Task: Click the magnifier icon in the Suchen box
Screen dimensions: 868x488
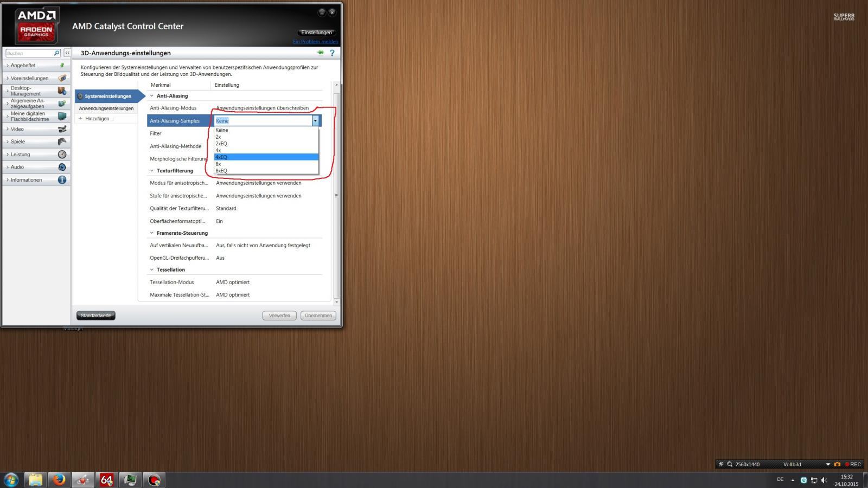Action: [56, 53]
